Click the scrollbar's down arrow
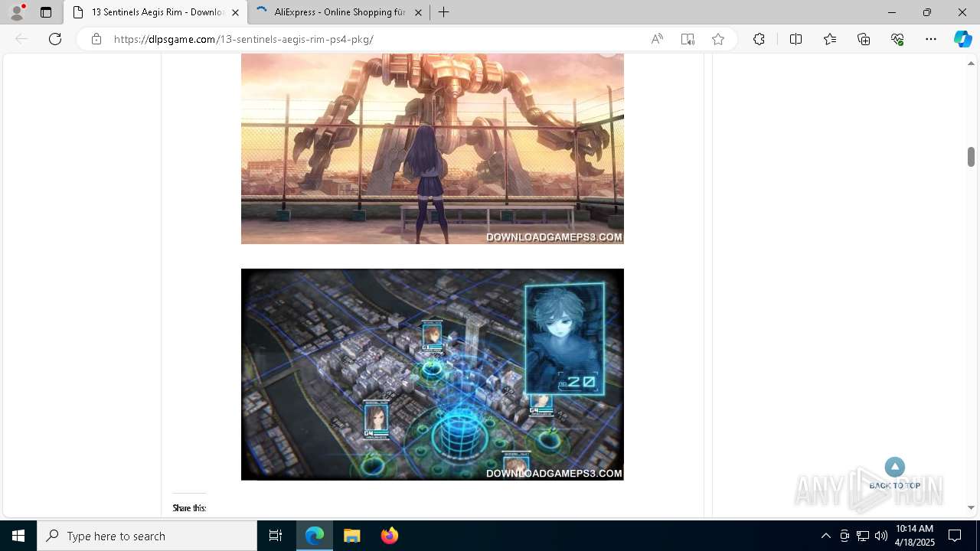980x551 pixels. point(971,507)
